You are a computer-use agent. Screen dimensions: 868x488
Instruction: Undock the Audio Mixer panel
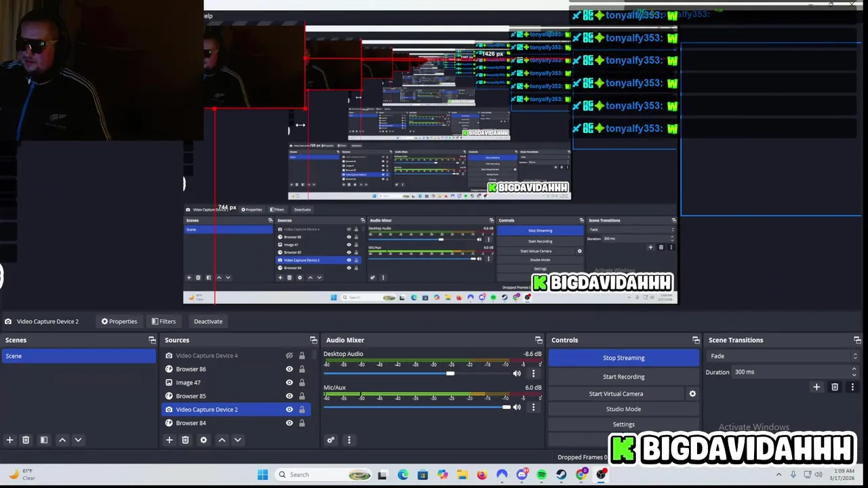(x=538, y=340)
